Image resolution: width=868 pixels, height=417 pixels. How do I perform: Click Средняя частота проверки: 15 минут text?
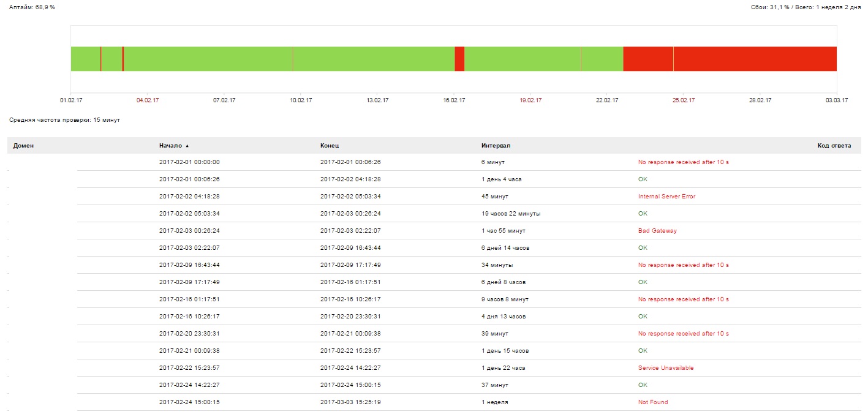pos(64,120)
